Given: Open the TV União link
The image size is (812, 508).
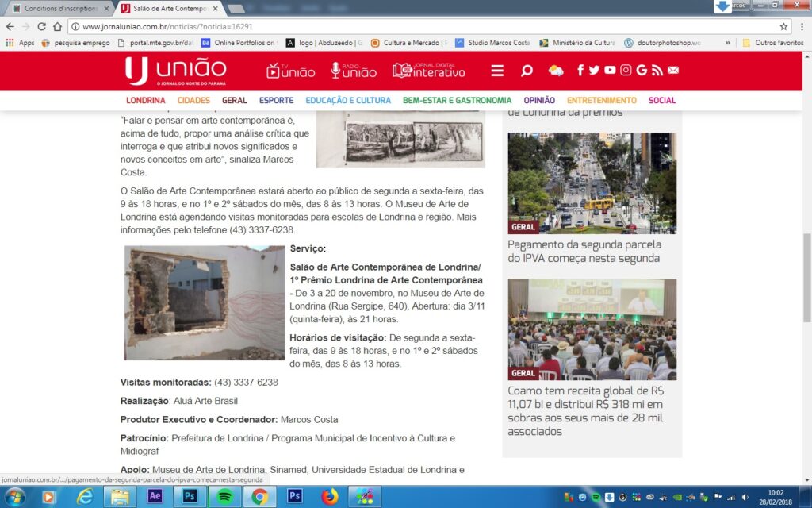Looking at the screenshot, I should (x=291, y=71).
